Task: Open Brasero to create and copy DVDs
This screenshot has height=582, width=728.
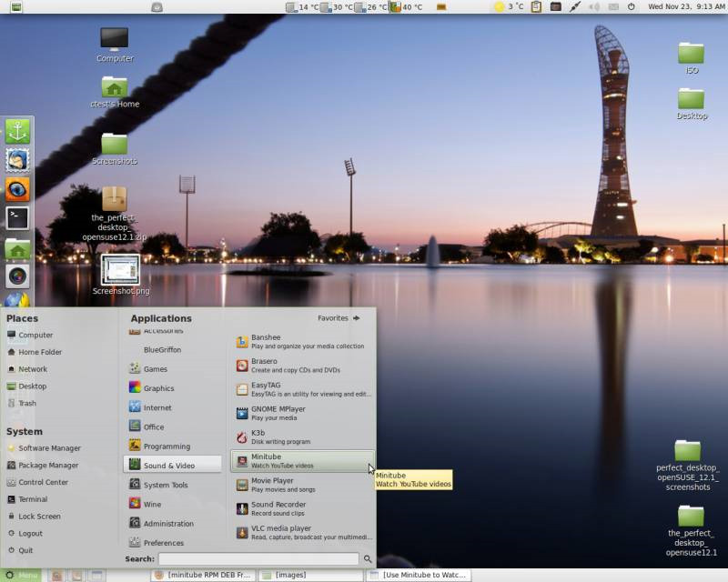Action: point(291,366)
